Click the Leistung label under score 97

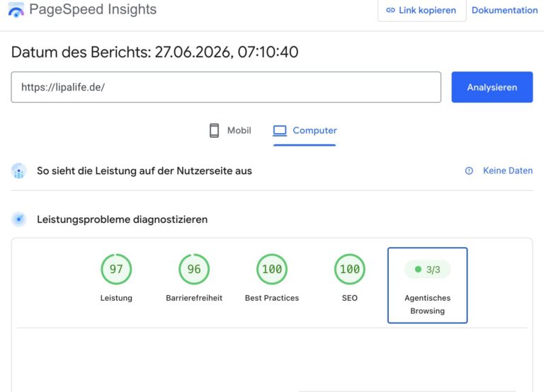[x=116, y=298]
